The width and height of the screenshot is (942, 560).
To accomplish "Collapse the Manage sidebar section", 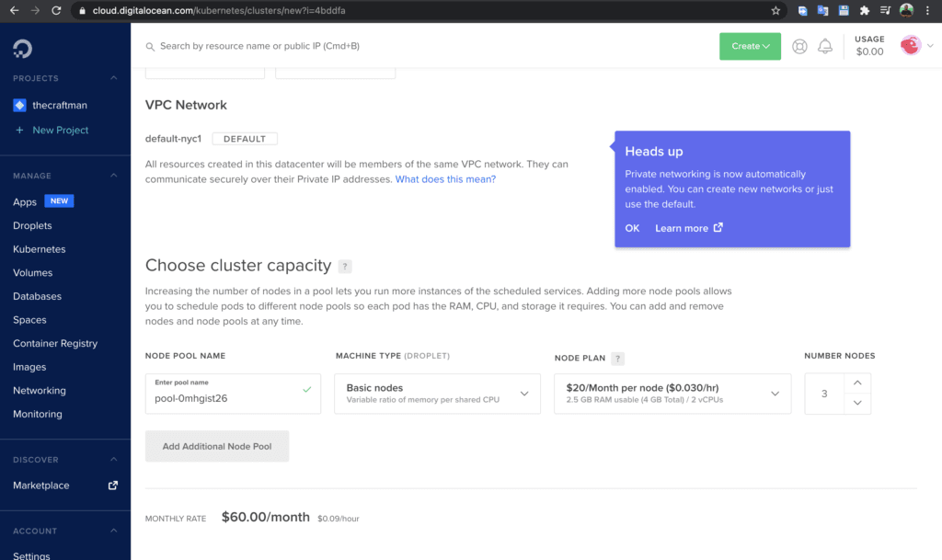I will [113, 176].
